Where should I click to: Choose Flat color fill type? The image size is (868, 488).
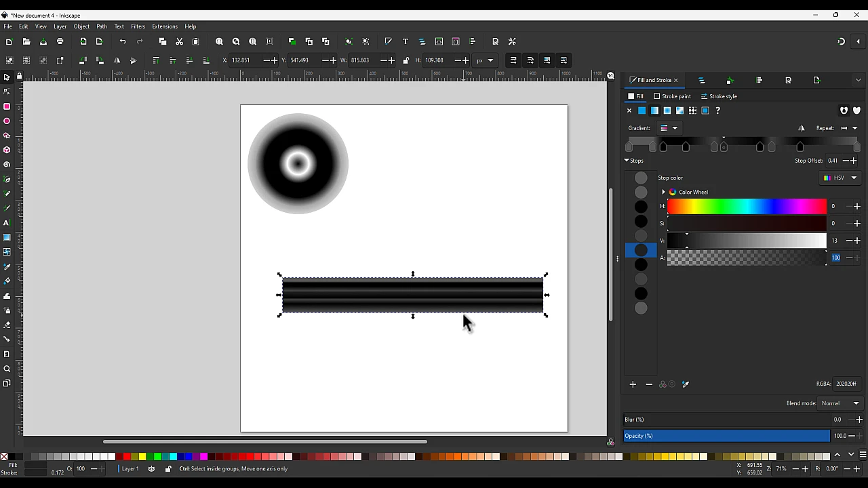coord(642,110)
